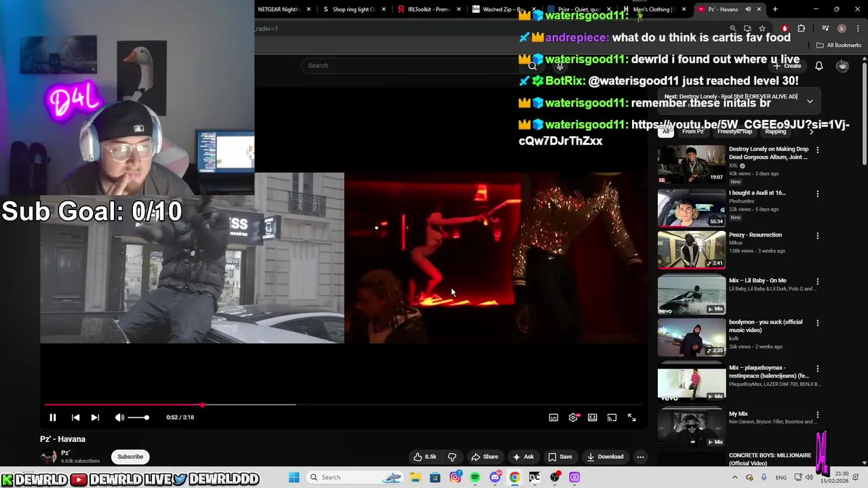Open player settings gear
868x488 pixels.
click(x=573, y=418)
